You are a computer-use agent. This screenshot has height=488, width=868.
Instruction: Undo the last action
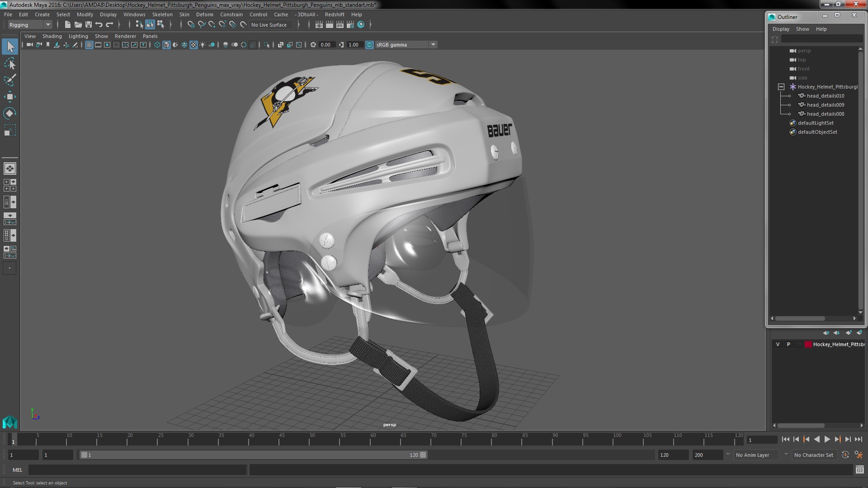(99, 24)
